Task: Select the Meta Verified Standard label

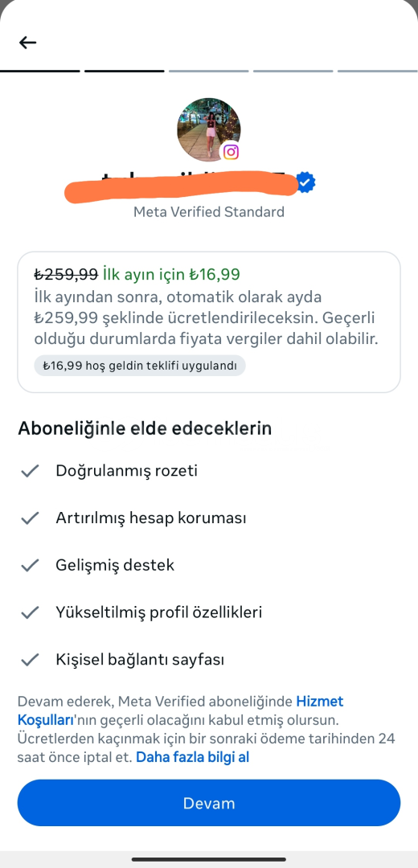Action: point(209,212)
